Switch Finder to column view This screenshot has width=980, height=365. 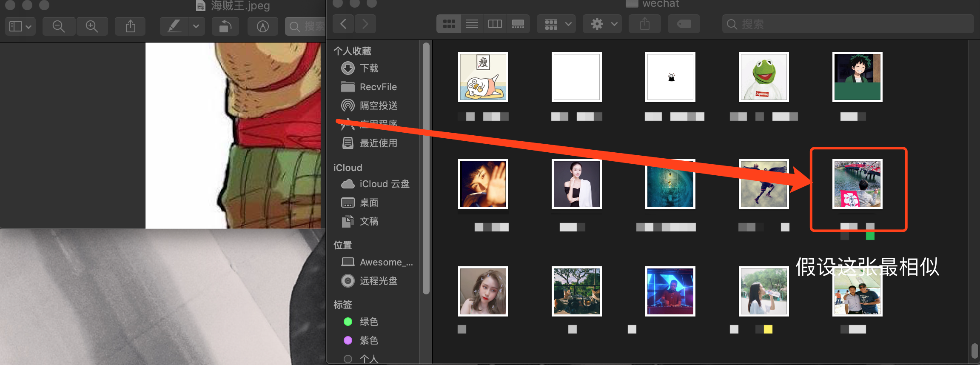click(495, 24)
